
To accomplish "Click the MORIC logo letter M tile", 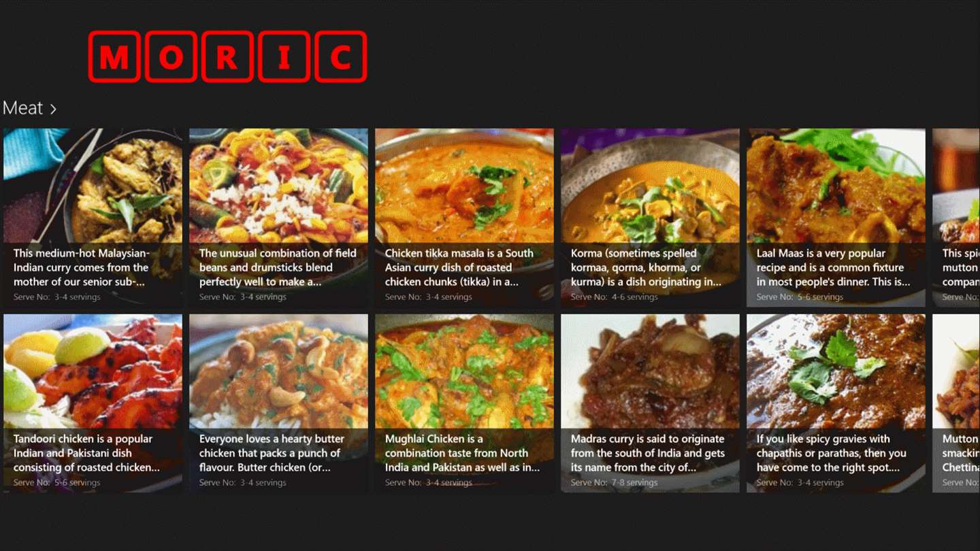I will (x=114, y=56).
